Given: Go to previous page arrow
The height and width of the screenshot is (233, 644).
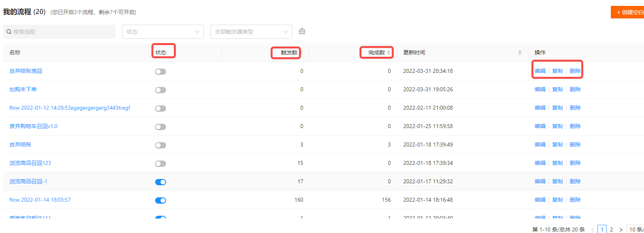Looking at the screenshot, I should pyautogui.click(x=593, y=229).
